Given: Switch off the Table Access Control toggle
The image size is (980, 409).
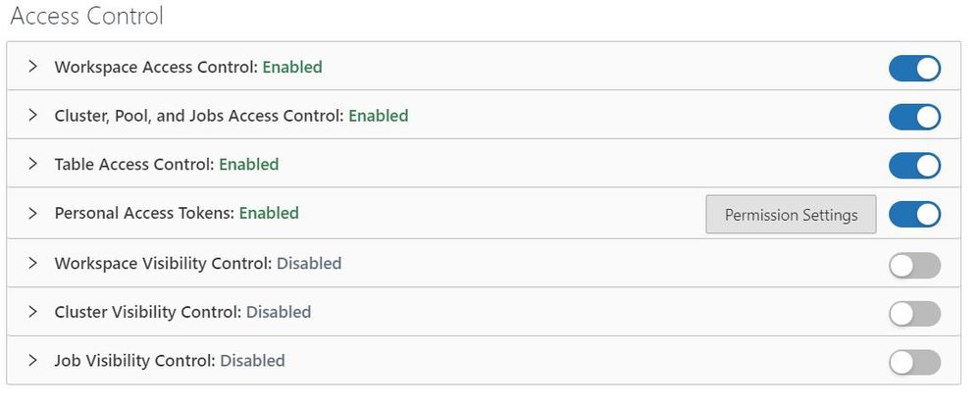Looking at the screenshot, I should pyautogui.click(x=914, y=165).
